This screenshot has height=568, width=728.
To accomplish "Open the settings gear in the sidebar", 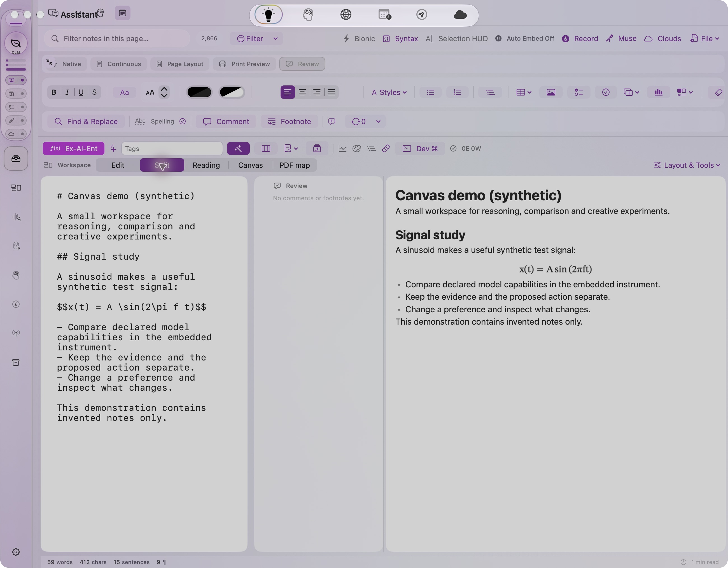I will pos(16,552).
